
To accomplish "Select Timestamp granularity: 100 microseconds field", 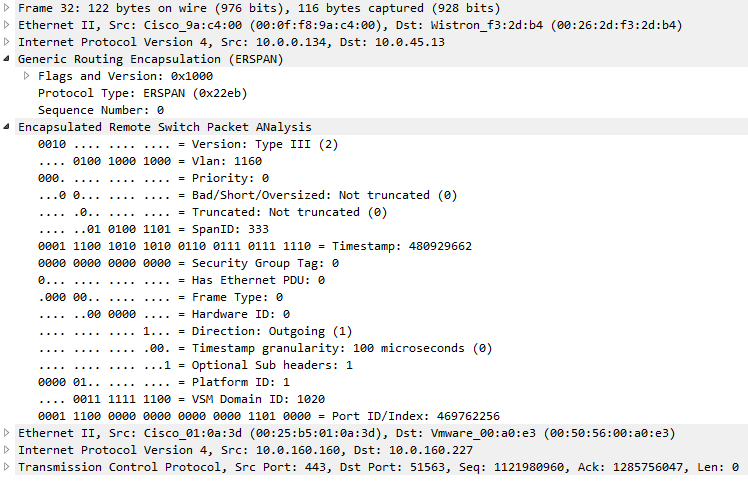I will (x=265, y=348).
